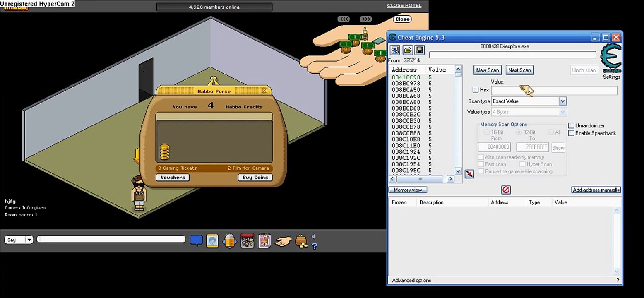644x298 pixels.
Task: Click the previous page arrows in hand
Action: (344, 19)
